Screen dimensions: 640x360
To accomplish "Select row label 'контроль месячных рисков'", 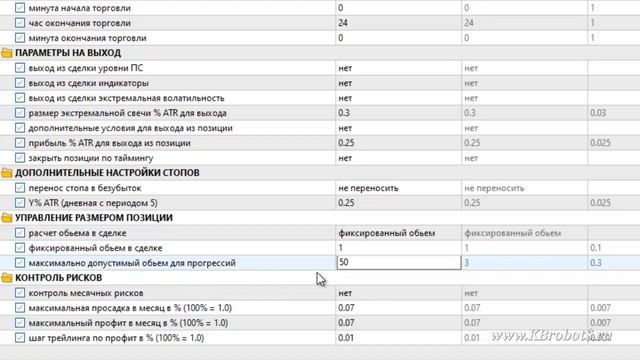I will coord(86,293).
